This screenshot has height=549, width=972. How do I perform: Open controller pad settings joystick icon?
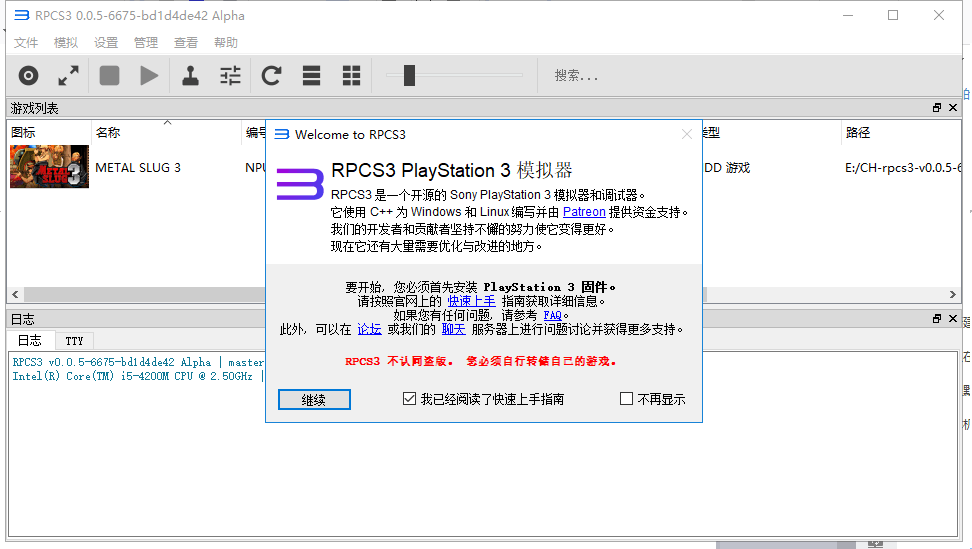pos(190,75)
